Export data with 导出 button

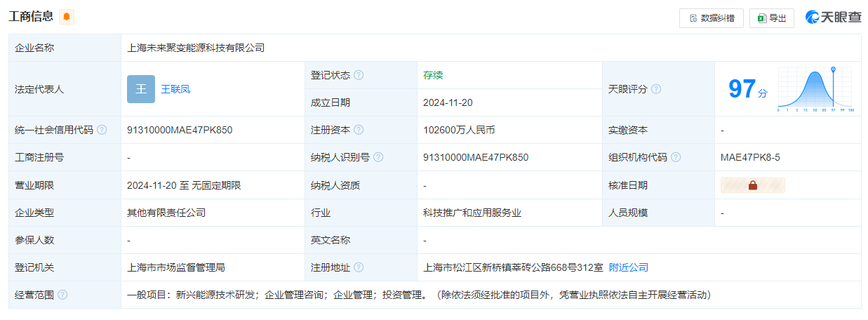click(771, 18)
